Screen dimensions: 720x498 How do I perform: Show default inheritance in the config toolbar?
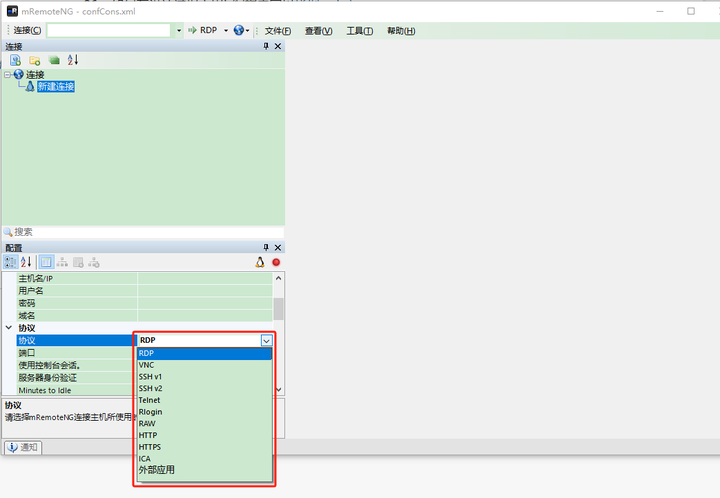(x=94, y=262)
